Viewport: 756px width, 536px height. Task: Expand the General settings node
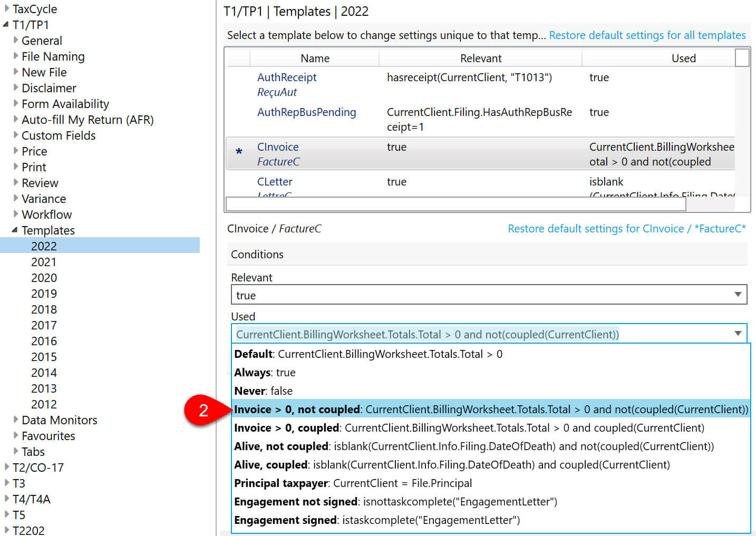tap(16, 40)
